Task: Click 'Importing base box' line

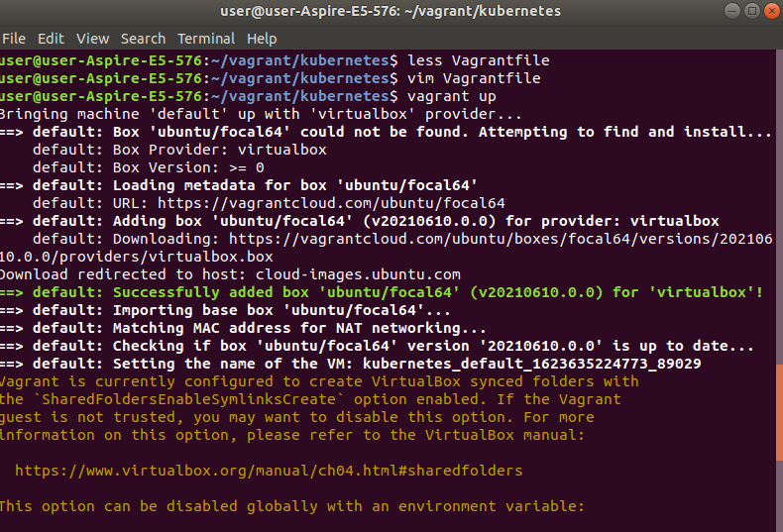Action: click(x=225, y=310)
